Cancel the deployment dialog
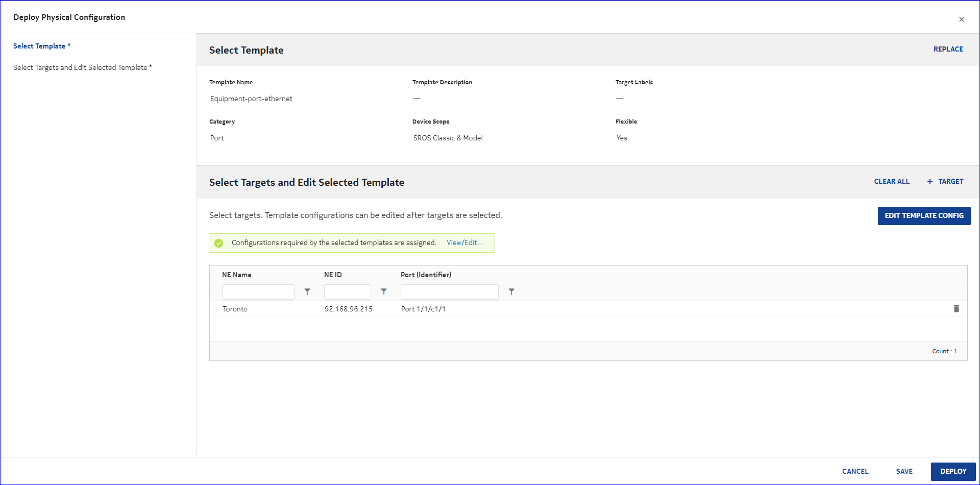The image size is (980, 485). (x=855, y=472)
